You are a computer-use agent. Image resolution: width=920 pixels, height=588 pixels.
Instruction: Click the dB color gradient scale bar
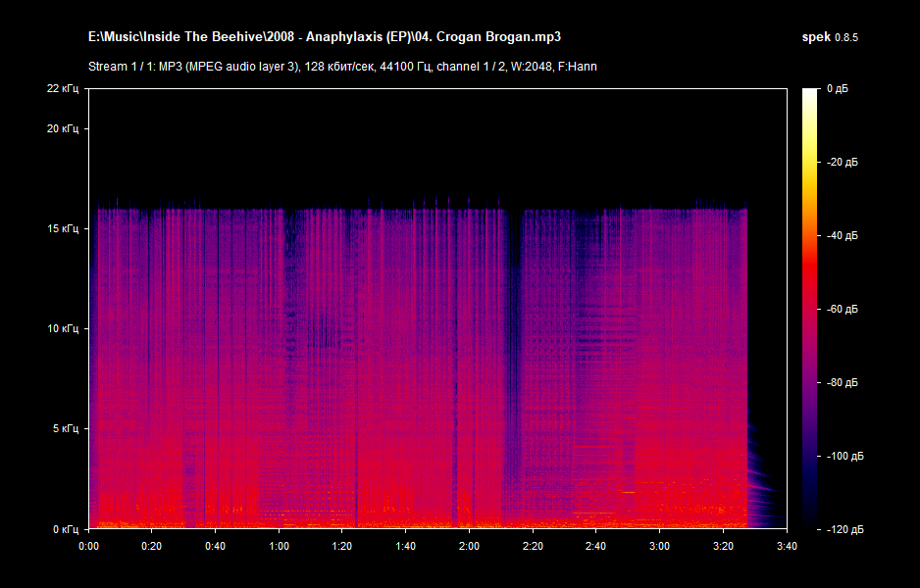coord(809,308)
